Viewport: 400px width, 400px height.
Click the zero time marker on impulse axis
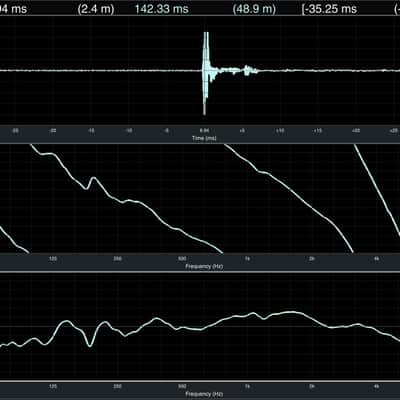coord(204,131)
